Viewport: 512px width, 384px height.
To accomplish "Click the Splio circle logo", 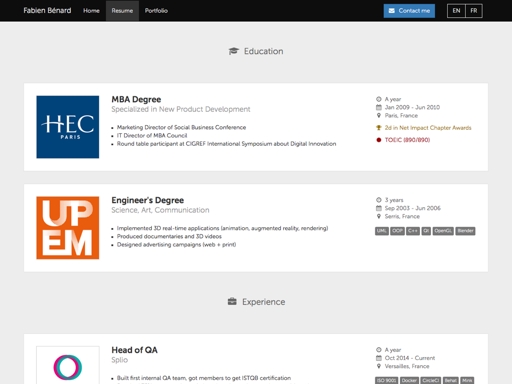I will pos(68,367).
